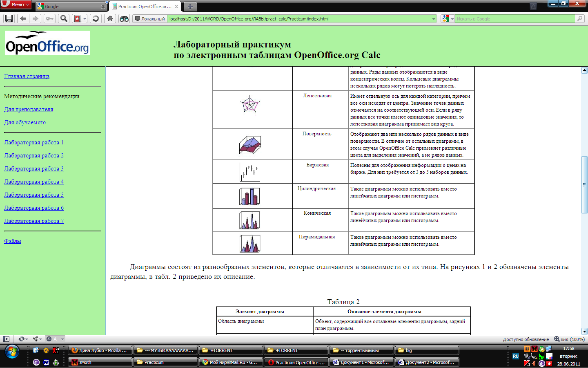Open Лабораторная работа 4 link
The height and width of the screenshot is (368, 588).
(x=34, y=182)
